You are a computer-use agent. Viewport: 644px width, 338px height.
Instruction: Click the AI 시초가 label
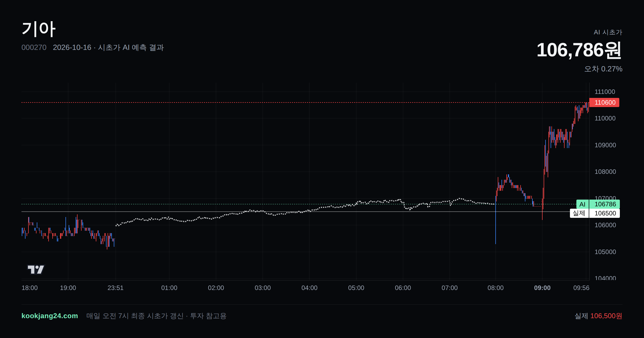608,32
